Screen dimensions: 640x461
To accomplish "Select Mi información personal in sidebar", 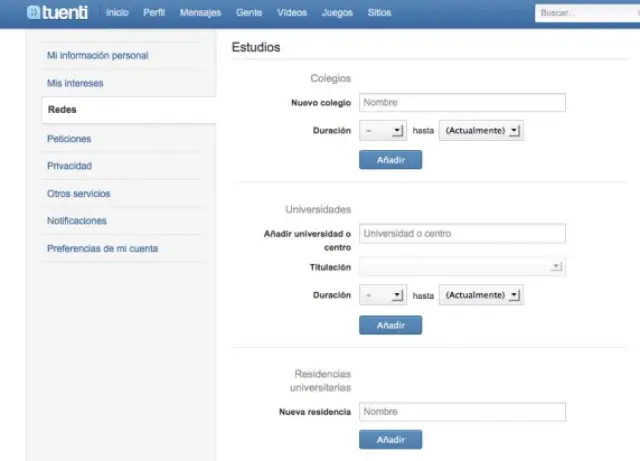I will [97, 56].
